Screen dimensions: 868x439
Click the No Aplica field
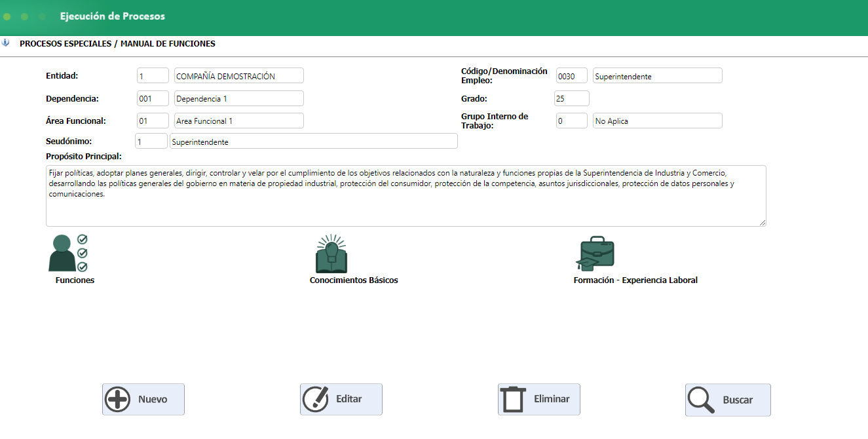[x=658, y=121]
